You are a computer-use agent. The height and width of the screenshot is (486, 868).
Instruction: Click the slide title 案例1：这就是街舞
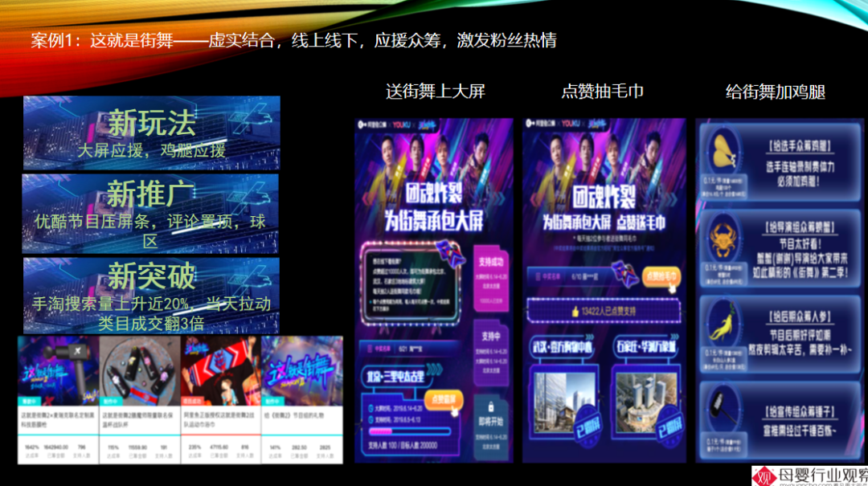click(102, 40)
